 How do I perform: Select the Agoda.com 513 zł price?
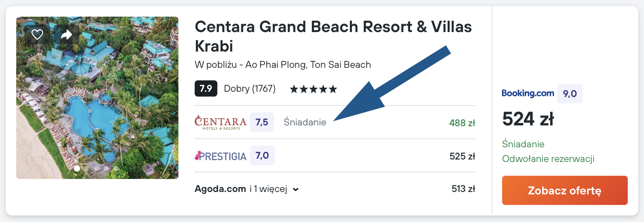coord(463,189)
